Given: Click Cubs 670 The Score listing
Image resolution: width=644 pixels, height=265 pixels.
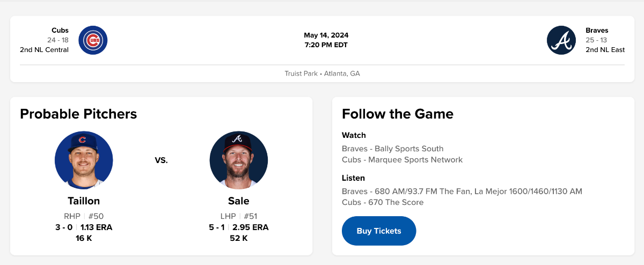Looking at the screenshot, I should [x=383, y=203].
